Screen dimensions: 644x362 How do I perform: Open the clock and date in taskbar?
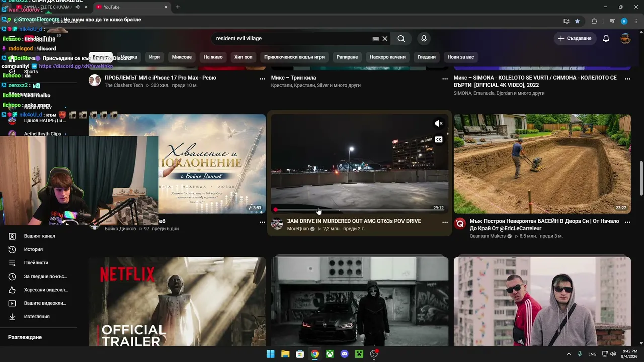click(x=630, y=354)
